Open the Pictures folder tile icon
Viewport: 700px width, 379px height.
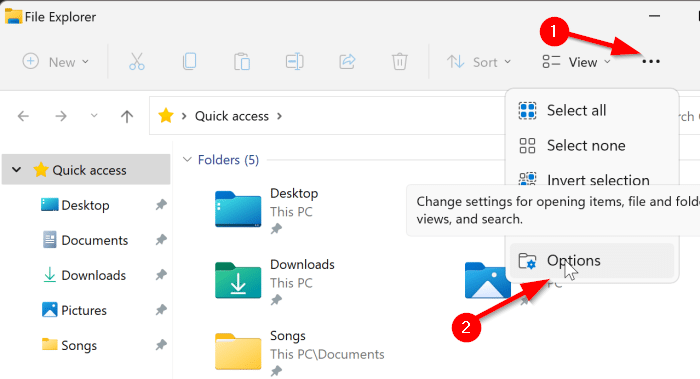point(487,280)
